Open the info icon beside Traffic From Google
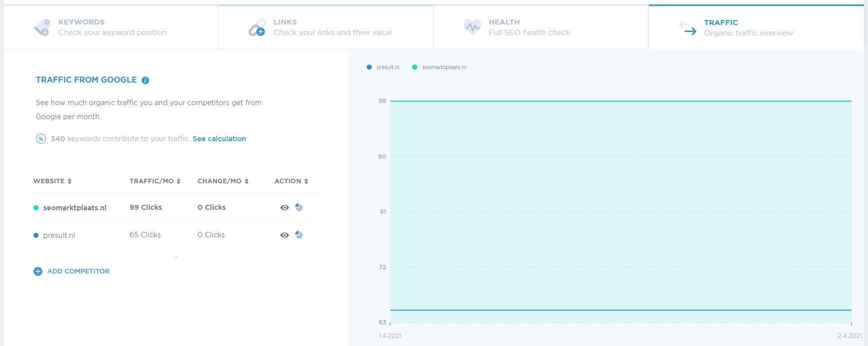Viewport: 868px width, 346px height. click(145, 80)
